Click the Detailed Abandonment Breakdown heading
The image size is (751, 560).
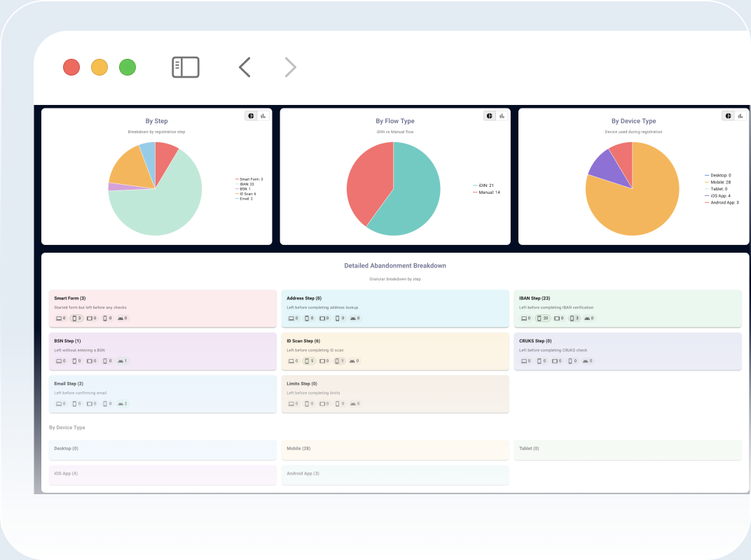pyautogui.click(x=395, y=265)
